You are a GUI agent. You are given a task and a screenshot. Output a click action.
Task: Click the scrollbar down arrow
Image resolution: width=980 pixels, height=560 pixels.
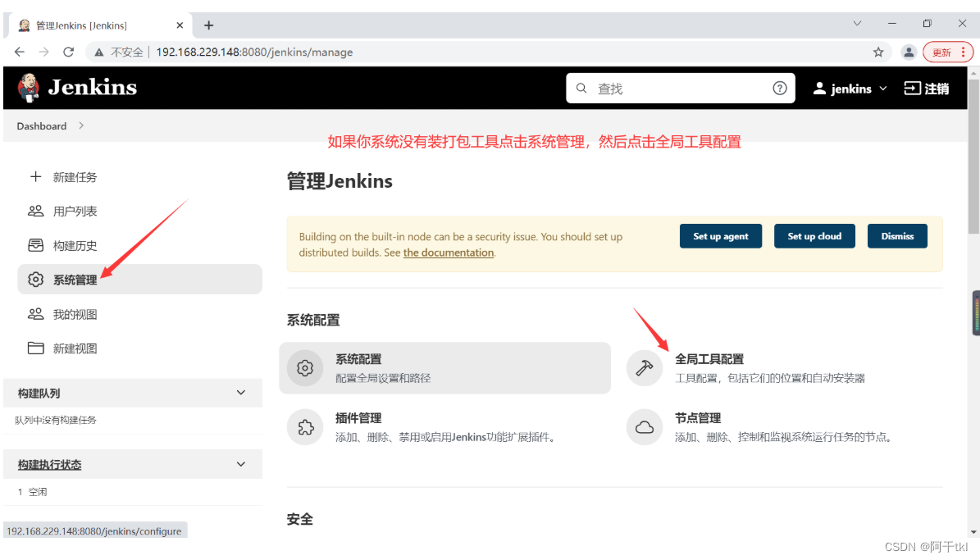point(973,532)
